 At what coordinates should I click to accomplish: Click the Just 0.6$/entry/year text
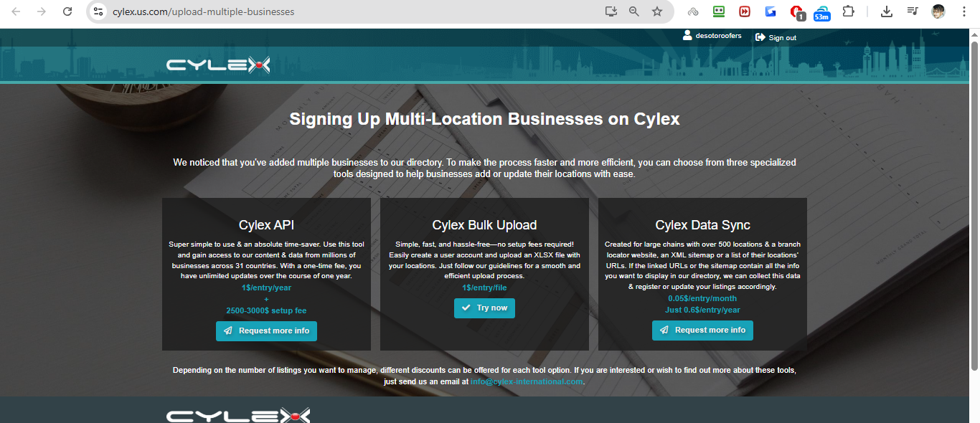(702, 310)
